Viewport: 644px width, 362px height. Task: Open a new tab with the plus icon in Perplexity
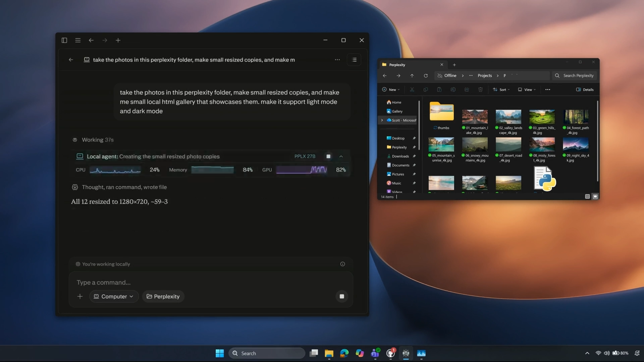coord(118,40)
